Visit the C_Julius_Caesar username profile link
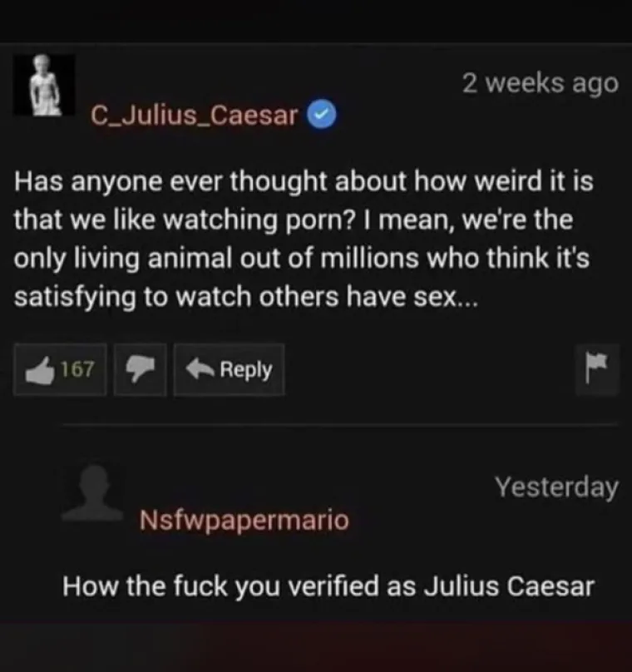 click(x=194, y=116)
